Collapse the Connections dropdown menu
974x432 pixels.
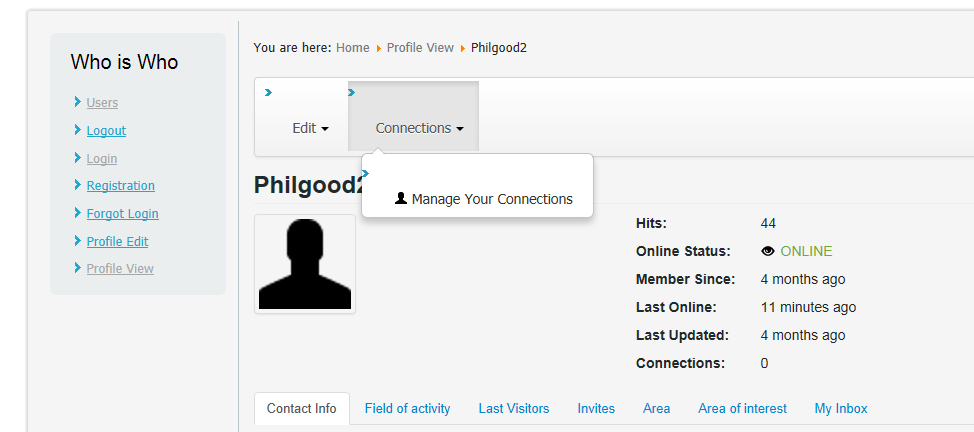point(419,128)
